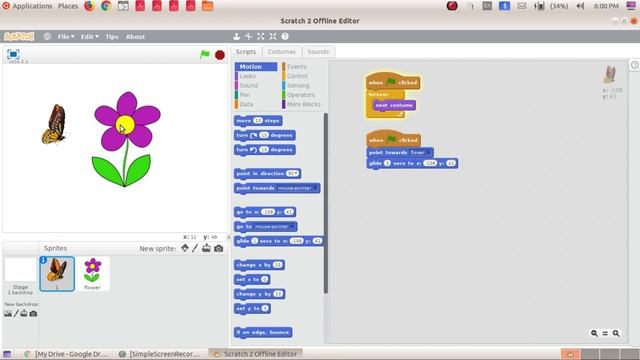Select the Events block category

pos(297,67)
